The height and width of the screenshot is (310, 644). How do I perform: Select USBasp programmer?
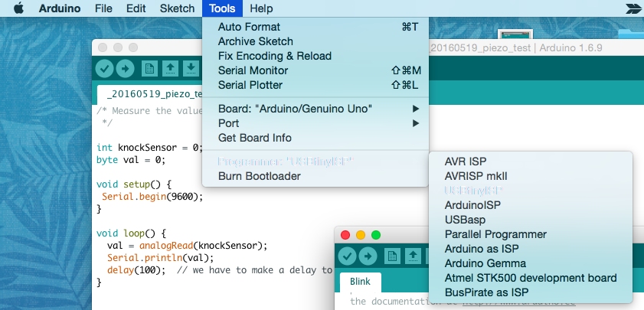[530, 220]
